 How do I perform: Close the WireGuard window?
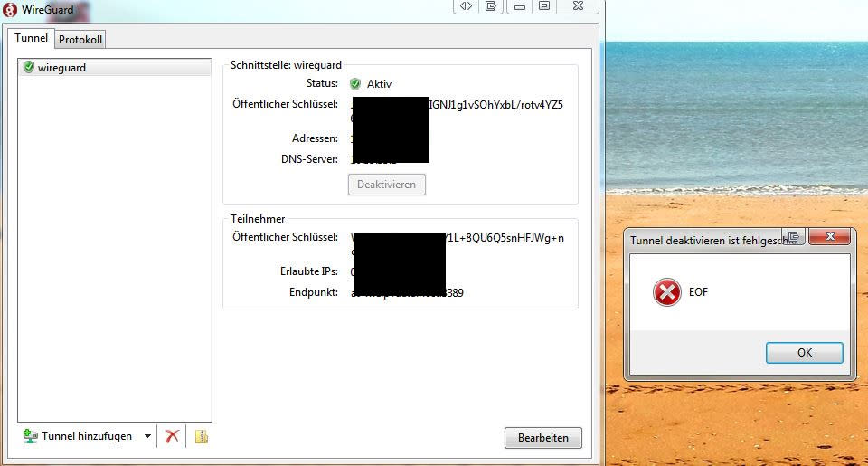coord(578,6)
